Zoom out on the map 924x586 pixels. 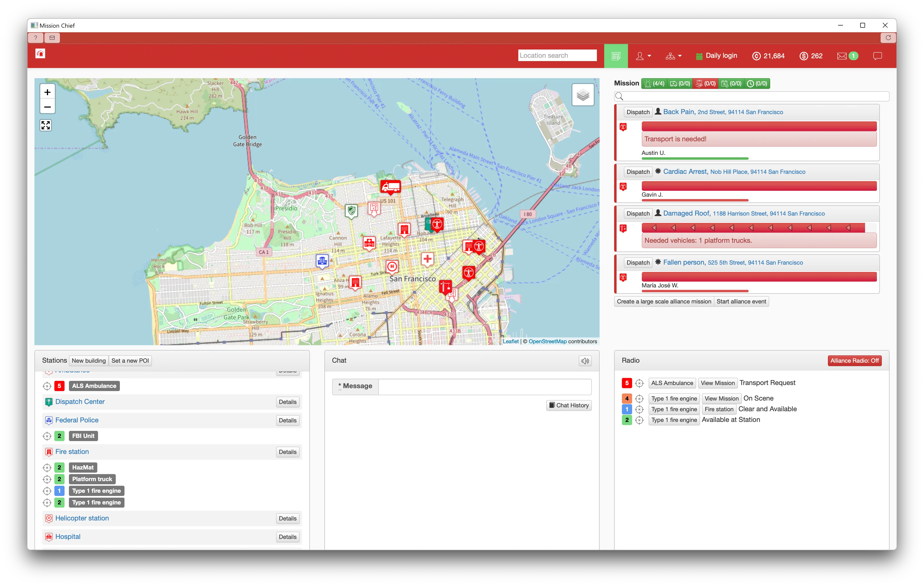(x=47, y=107)
